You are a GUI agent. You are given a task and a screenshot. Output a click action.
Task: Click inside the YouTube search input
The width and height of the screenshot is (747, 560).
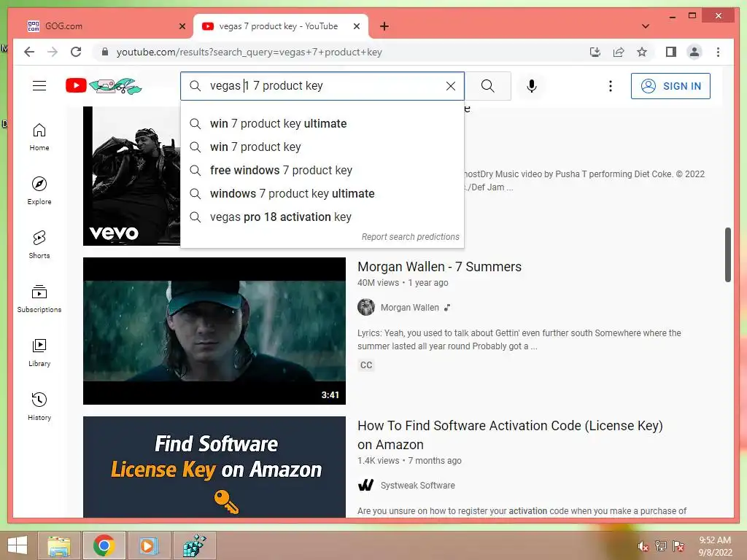[324, 86]
